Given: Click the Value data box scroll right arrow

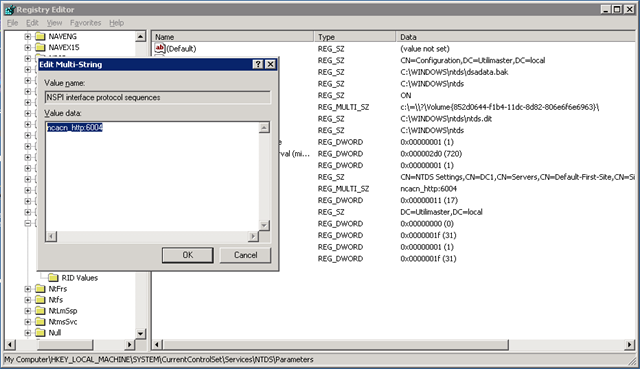Looking at the screenshot, I should pyautogui.click(x=253, y=236).
